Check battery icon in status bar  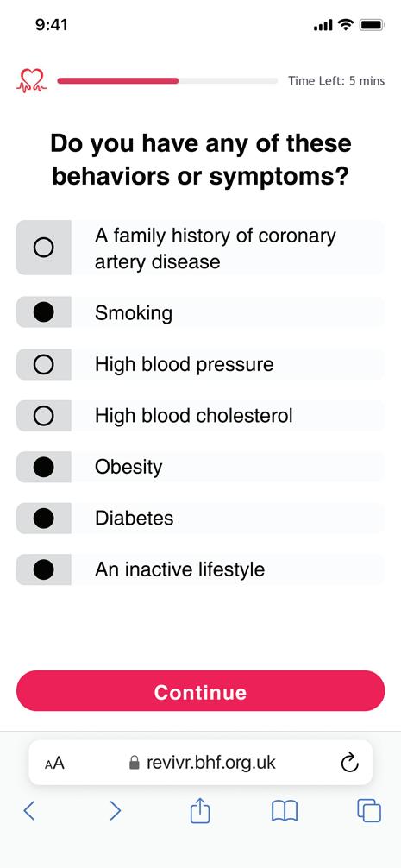coord(373,25)
